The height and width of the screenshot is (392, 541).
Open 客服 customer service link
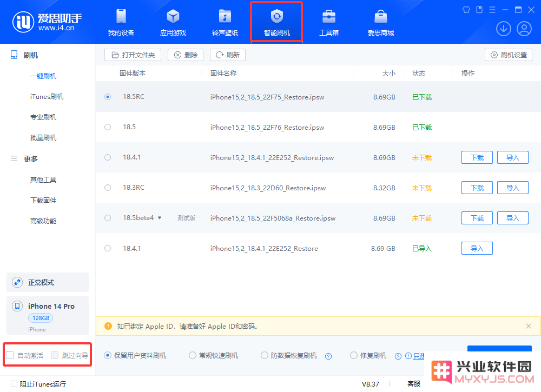tap(414, 384)
